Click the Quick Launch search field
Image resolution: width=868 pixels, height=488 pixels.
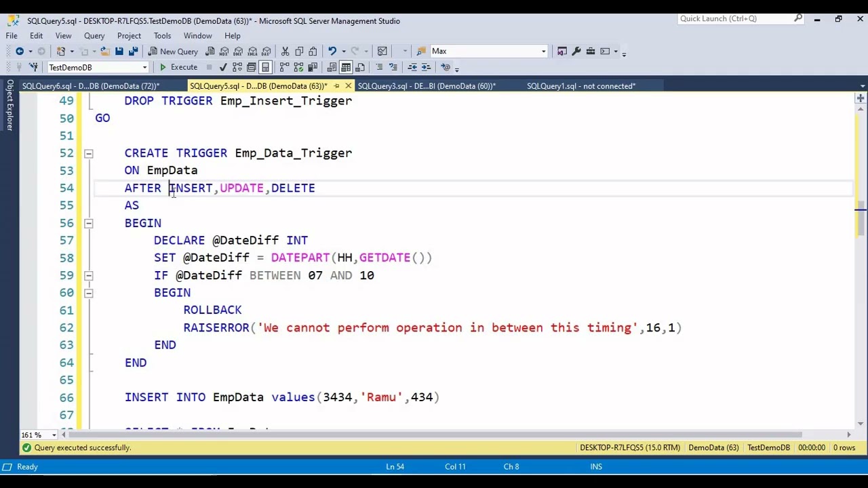(x=741, y=18)
